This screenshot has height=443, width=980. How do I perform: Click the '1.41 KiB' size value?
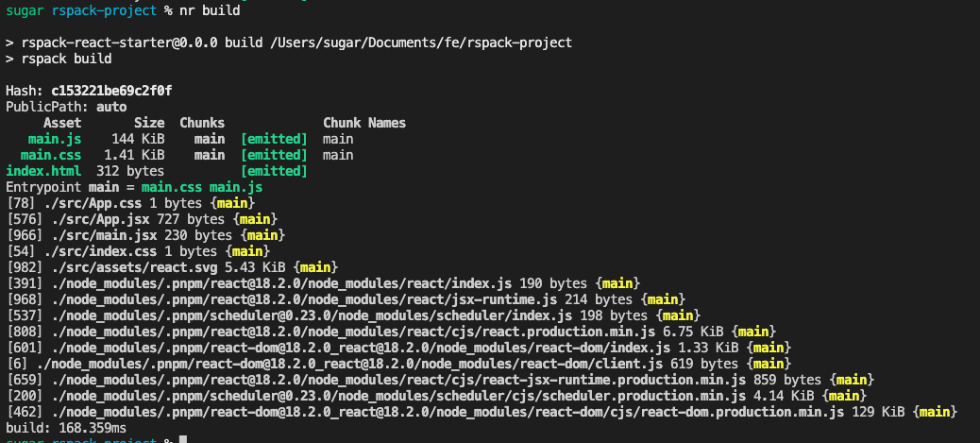click(134, 155)
